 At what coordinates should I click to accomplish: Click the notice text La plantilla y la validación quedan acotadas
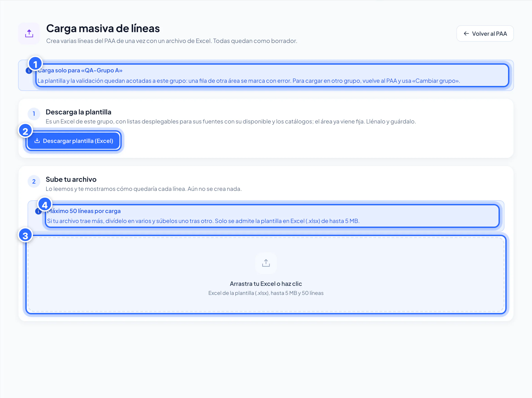(249, 81)
